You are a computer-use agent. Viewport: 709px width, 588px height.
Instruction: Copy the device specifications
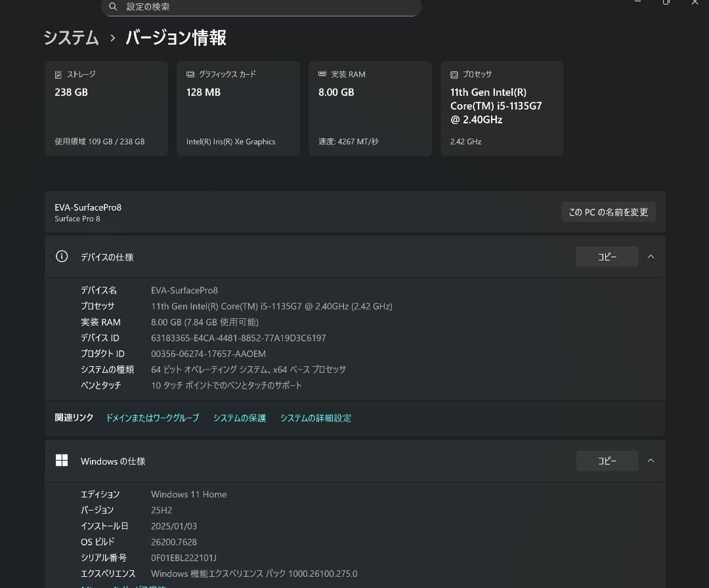[x=607, y=257]
